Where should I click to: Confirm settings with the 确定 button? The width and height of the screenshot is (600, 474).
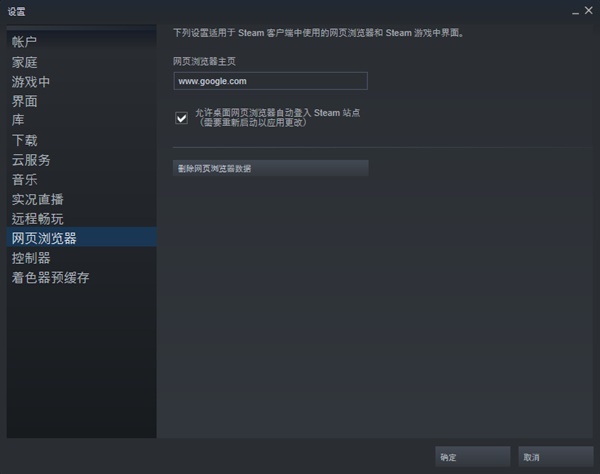click(x=473, y=457)
